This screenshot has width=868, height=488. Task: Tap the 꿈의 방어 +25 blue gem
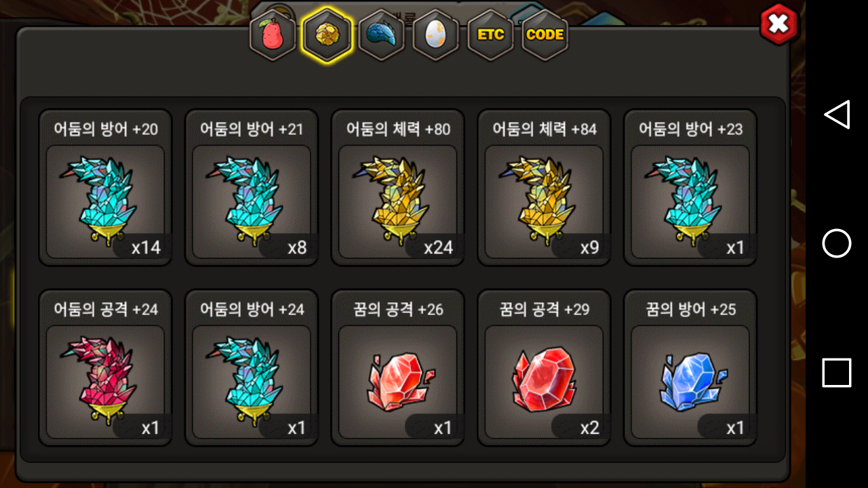click(x=690, y=368)
